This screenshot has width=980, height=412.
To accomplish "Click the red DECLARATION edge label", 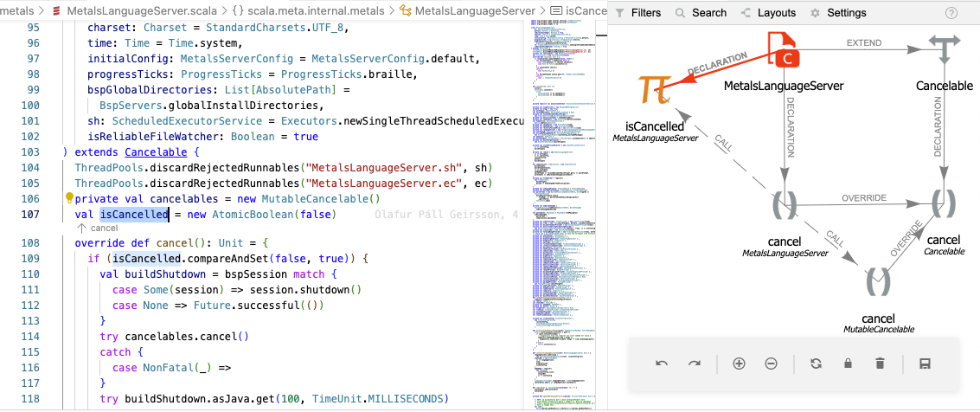I will [716, 64].
